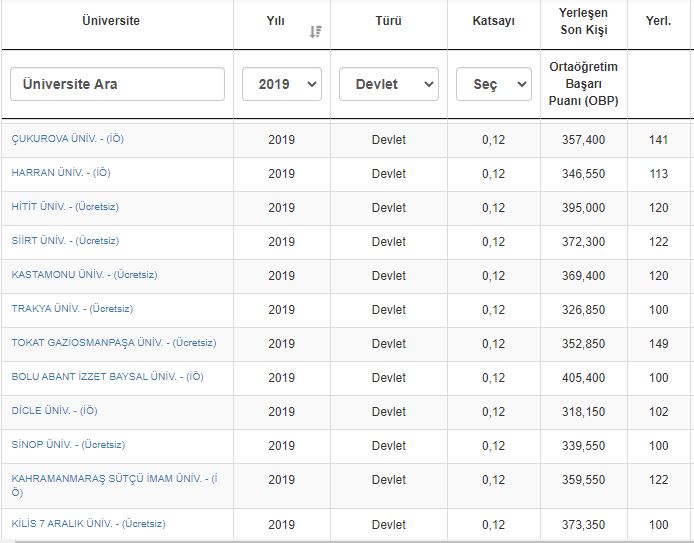
Task: Click placed count 113 in Harran row
Action: (659, 174)
